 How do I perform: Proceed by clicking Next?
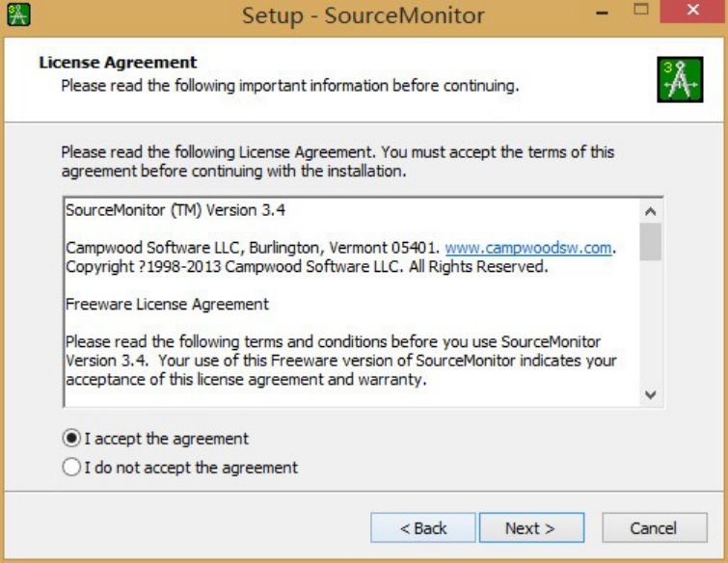pyautogui.click(x=529, y=528)
